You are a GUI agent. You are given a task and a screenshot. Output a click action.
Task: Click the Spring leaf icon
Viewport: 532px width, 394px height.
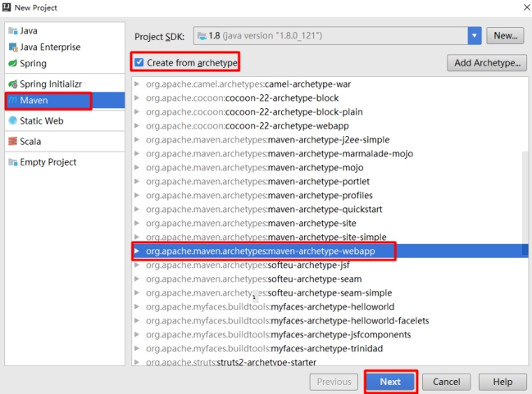(x=13, y=63)
